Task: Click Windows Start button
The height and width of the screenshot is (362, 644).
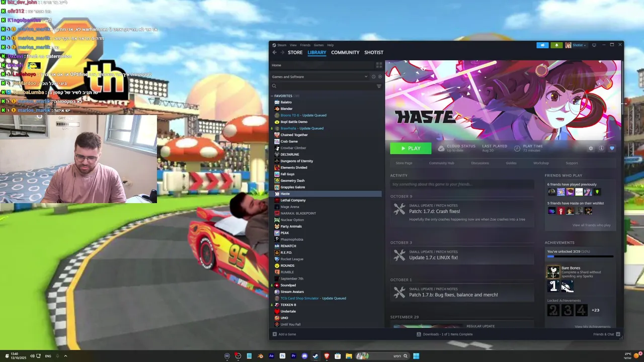Action: [416, 356]
